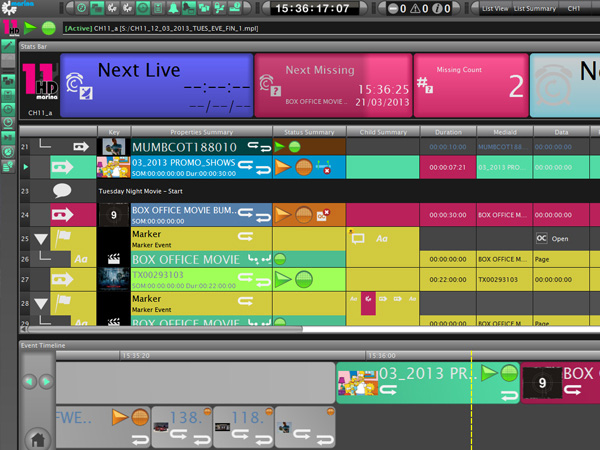The width and height of the screenshot is (600, 450).
Task: Click the green play arrow beside the channel logo
Action: [x=30, y=28]
